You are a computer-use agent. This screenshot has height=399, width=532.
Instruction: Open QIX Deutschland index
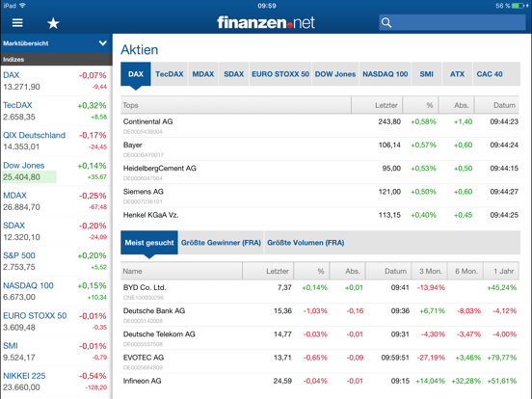(56, 141)
